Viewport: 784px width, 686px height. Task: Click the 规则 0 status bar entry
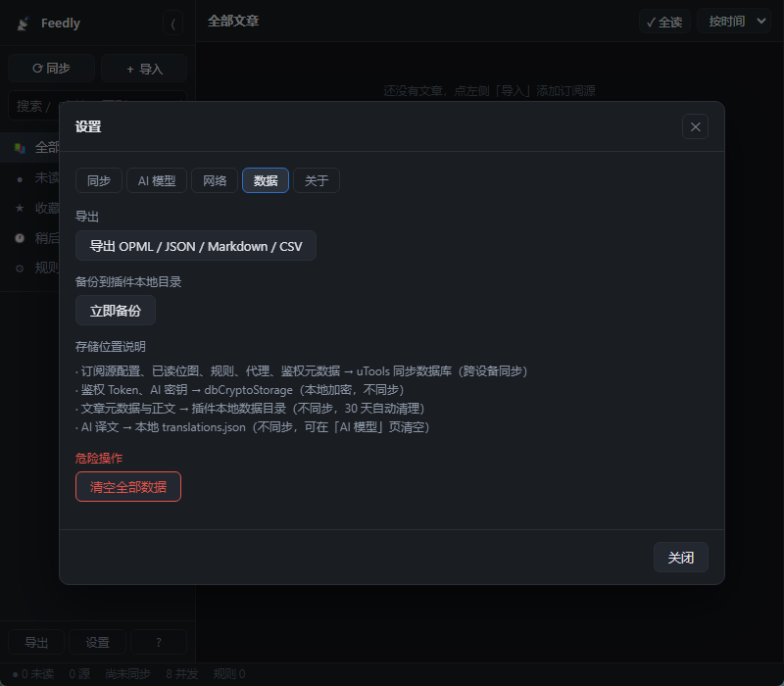pyautogui.click(x=229, y=674)
